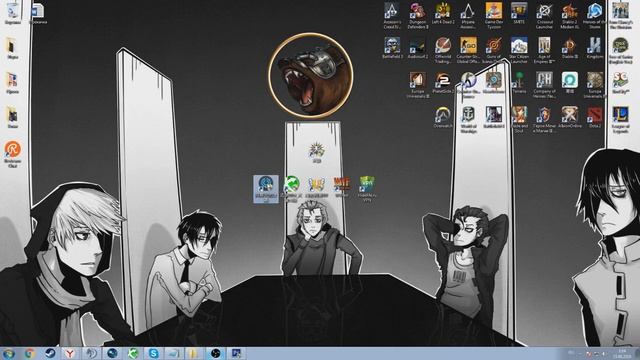Launch Steam from the taskbar
This screenshot has height=360, width=640.
click(50, 353)
